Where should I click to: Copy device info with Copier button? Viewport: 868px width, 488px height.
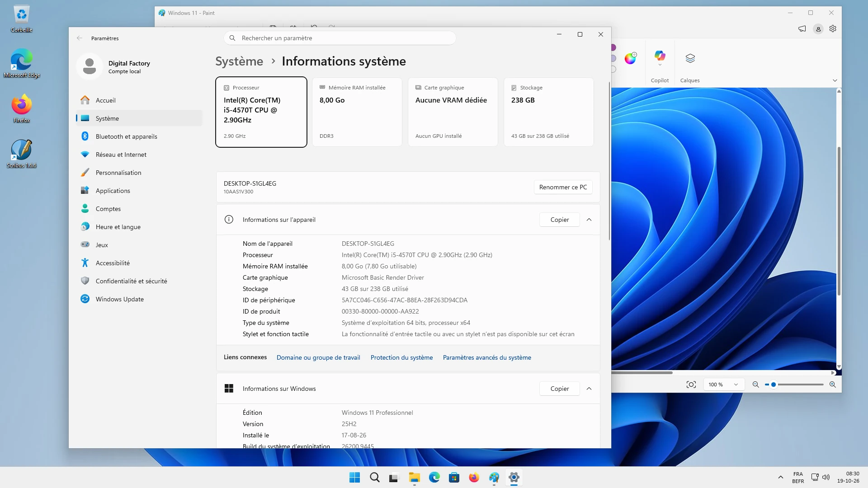pos(559,220)
